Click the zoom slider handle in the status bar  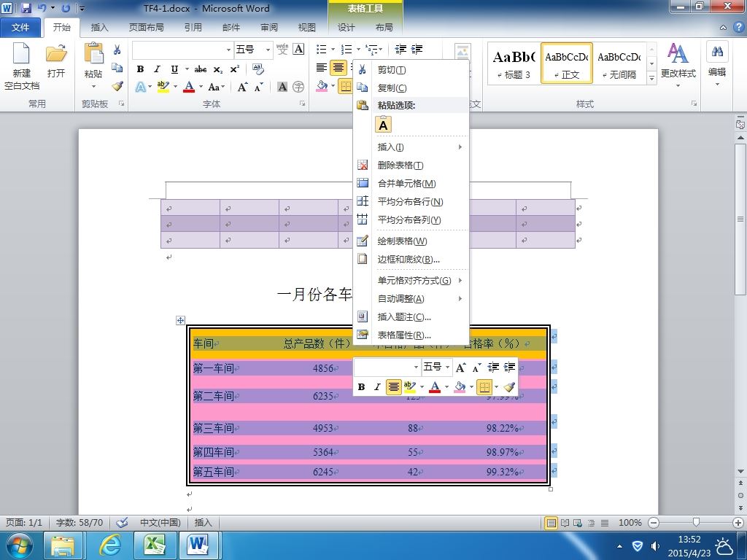(696, 522)
